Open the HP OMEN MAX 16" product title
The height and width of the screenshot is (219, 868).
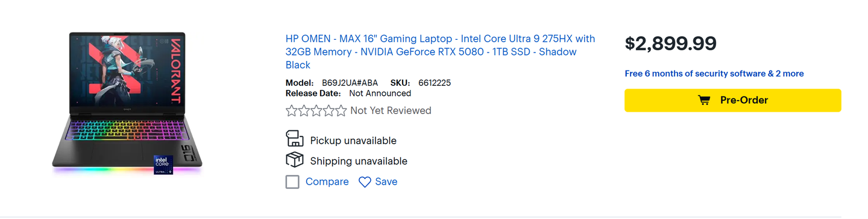pos(440,52)
